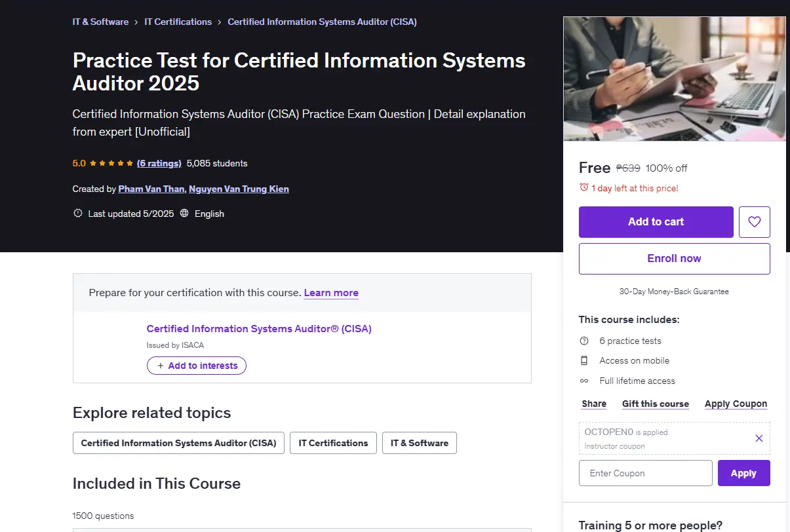Remove the OCTOPEN0 coupon with the X
The image size is (790, 532).
(x=759, y=438)
